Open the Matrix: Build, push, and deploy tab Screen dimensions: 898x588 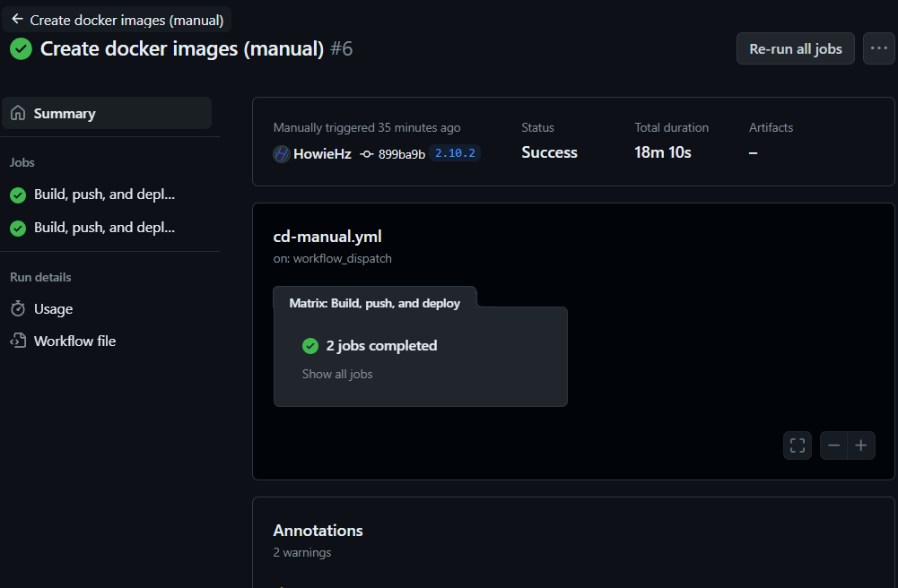click(x=375, y=303)
